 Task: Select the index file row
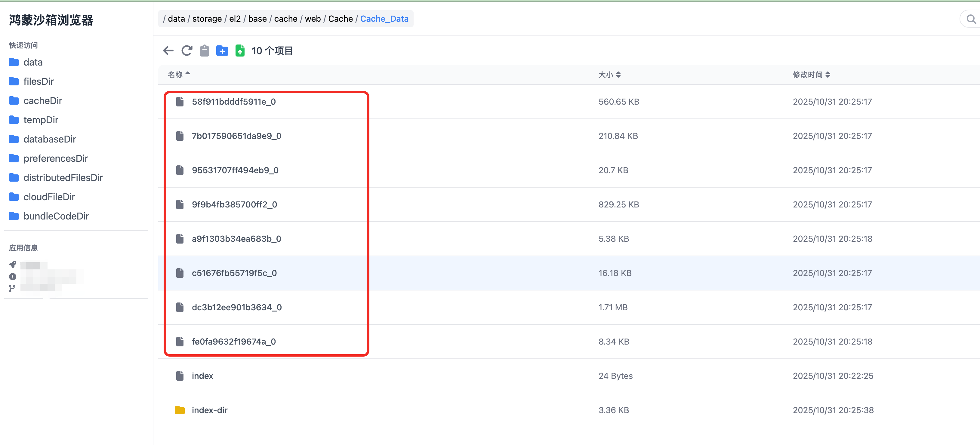[202, 376]
